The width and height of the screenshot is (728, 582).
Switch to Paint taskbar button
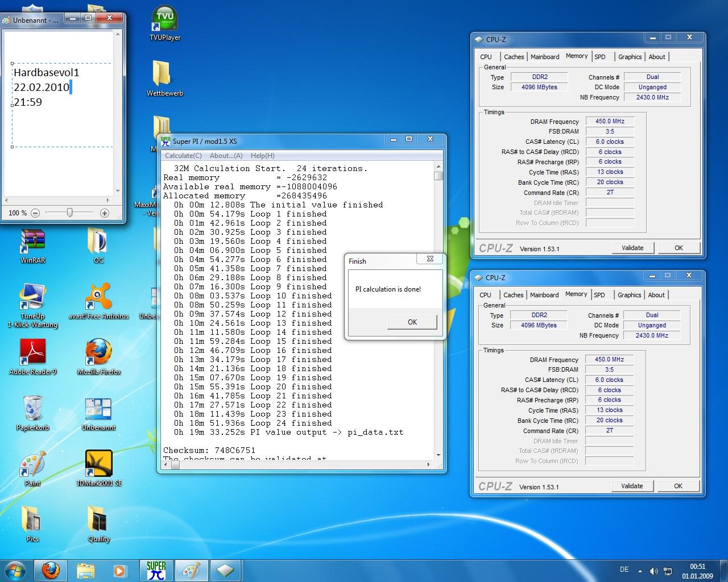[191, 570]
